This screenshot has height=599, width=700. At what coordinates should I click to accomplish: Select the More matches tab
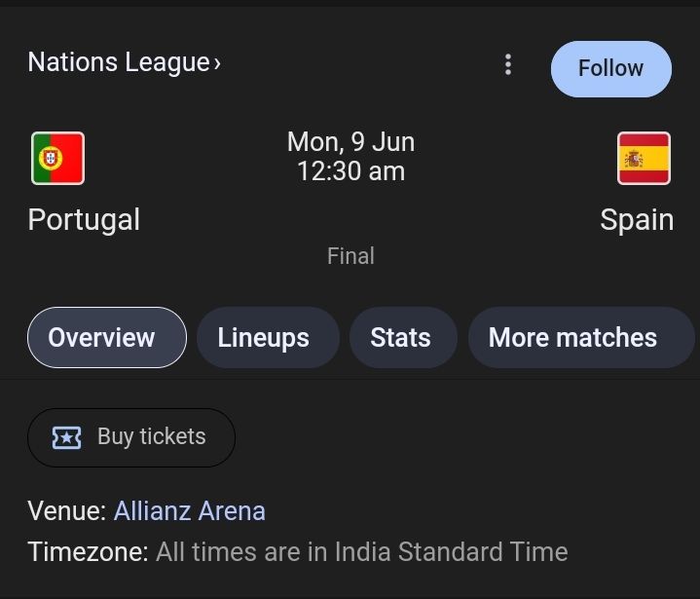581,337
